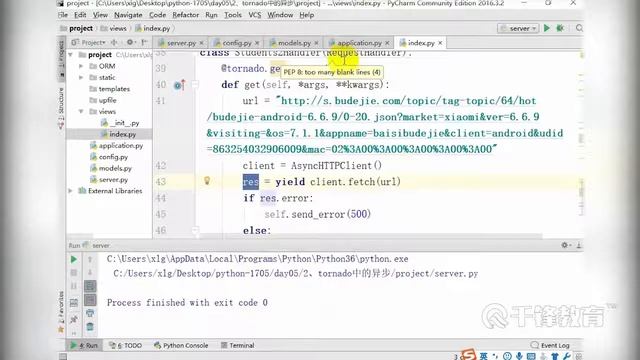Toggle the 1: Project side tool button
The image size is (640, 360).
tap(61, 59)
